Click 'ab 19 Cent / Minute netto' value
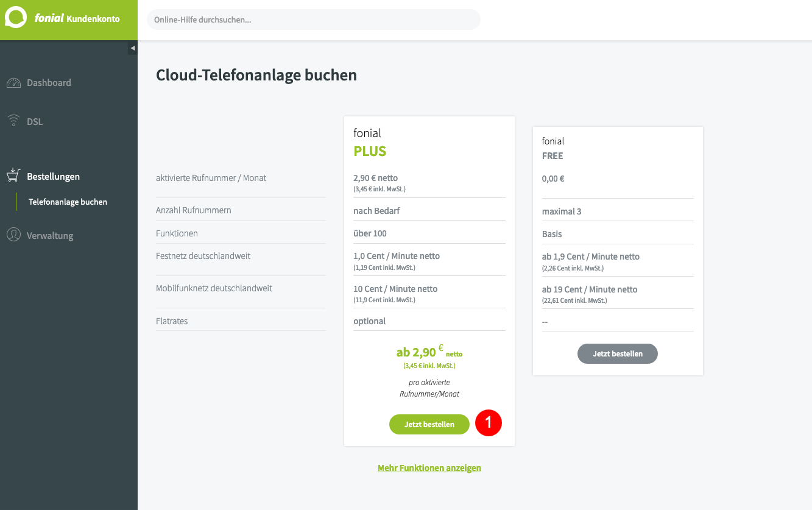 click(590, 289)
